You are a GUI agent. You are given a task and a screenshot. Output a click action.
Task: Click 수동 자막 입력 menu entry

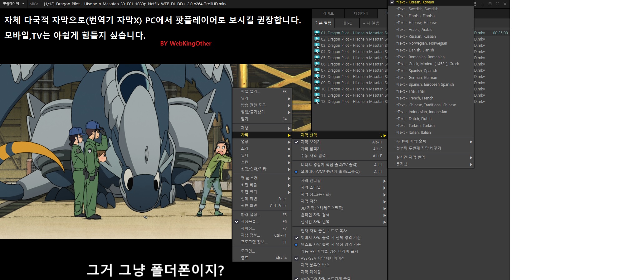point(340,156)
